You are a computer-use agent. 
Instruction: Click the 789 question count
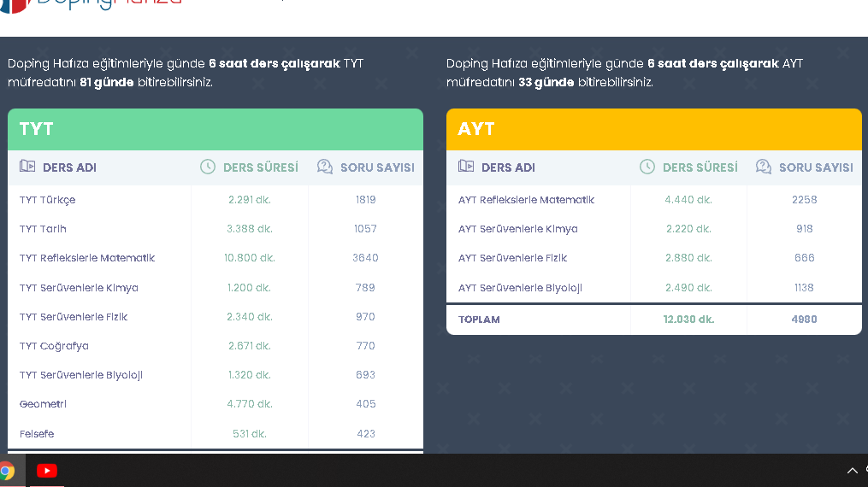(365, 288)
